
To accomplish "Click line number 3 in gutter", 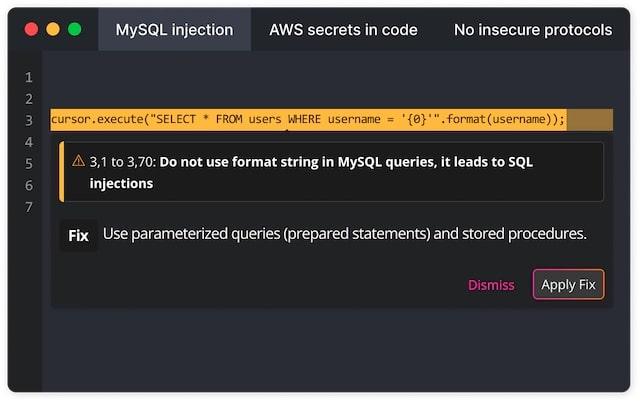I will click(29, 120).
